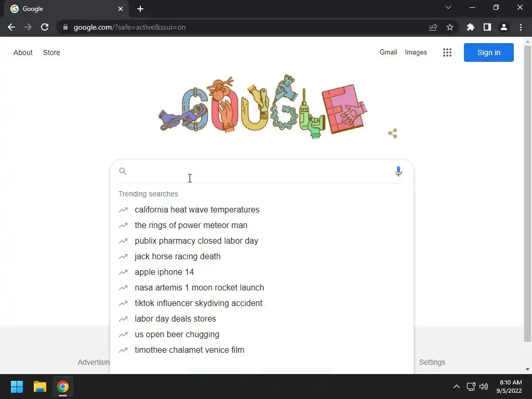Toggle the Chrome side panel icon
Image resolution: width=532 pixels, height=399 pixels.
coord(487,27)
